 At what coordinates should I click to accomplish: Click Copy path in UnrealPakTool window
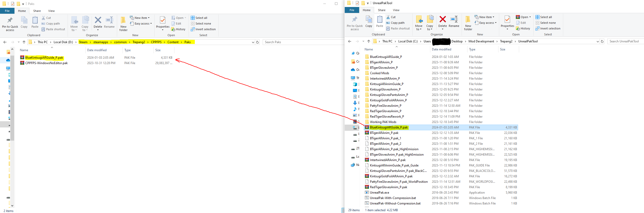(395, 23)
